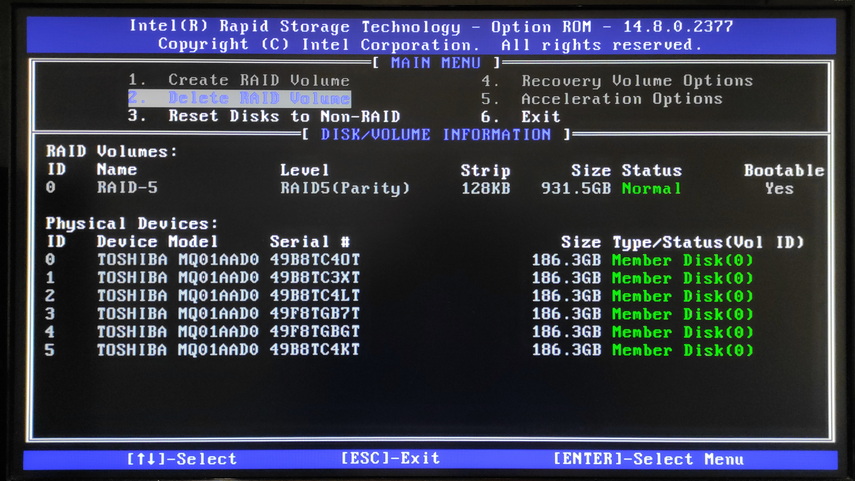
Task: Click the Type/Status(Vol ID) column header
Action: click(x=708, y=242)
